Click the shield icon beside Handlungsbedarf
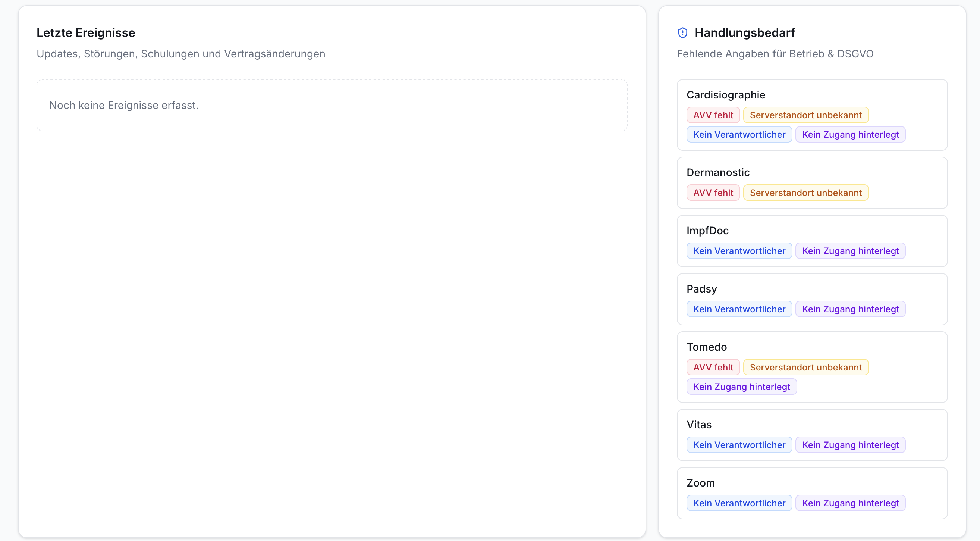The width and height of the screenshot is (980, 541). click(x=682, y=33)
